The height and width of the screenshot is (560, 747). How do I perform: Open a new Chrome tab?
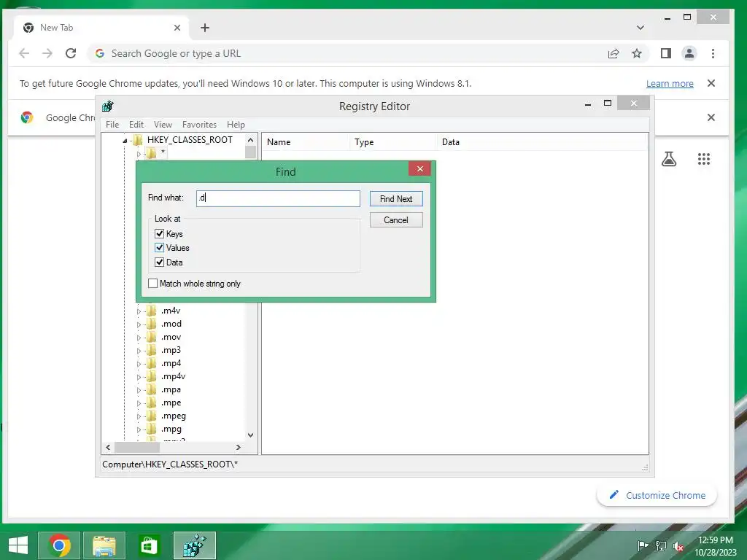point(205,28)
